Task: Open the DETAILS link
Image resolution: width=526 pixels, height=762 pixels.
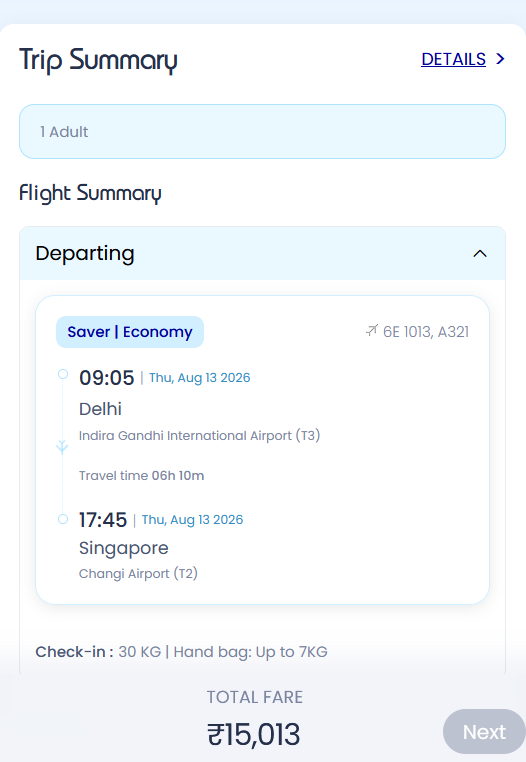Action: click(453, 59)
